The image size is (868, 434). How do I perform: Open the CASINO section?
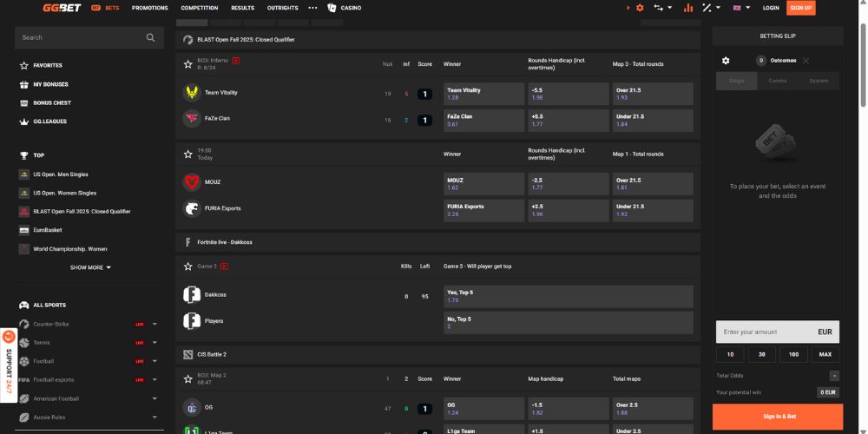(x=345, y=8)
